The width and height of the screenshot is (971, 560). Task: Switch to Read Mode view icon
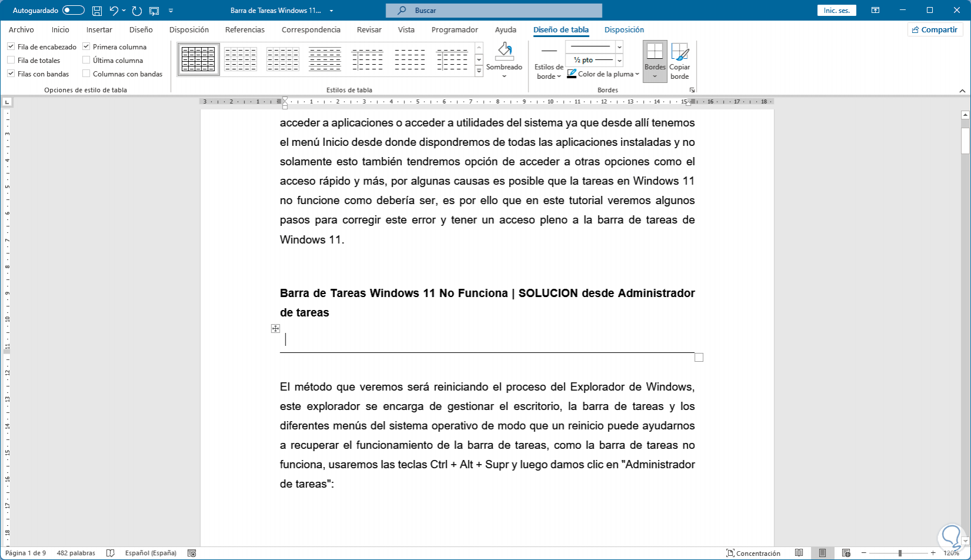click(799, 553)
